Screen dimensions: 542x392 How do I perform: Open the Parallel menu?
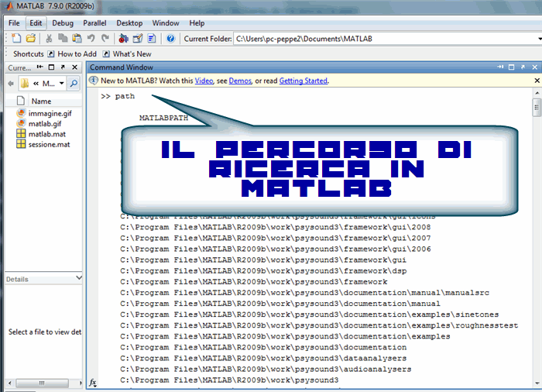[94, 23]
